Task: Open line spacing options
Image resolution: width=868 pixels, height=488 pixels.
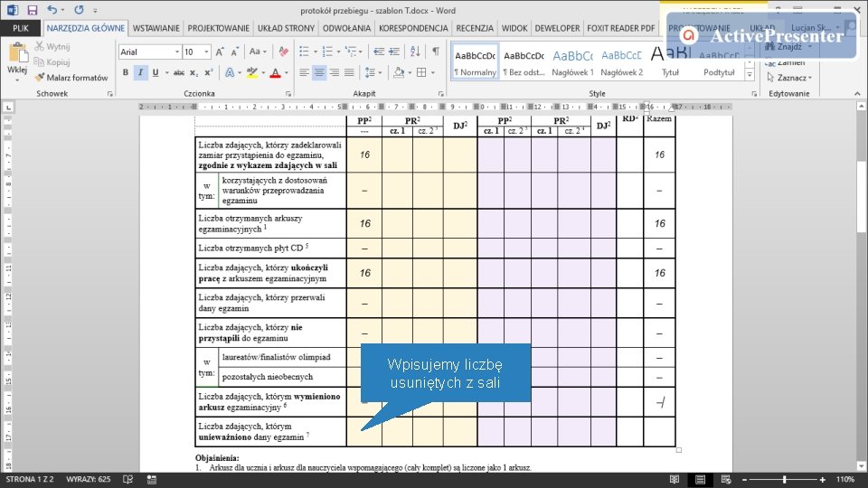Action: [x=373, y=72]
